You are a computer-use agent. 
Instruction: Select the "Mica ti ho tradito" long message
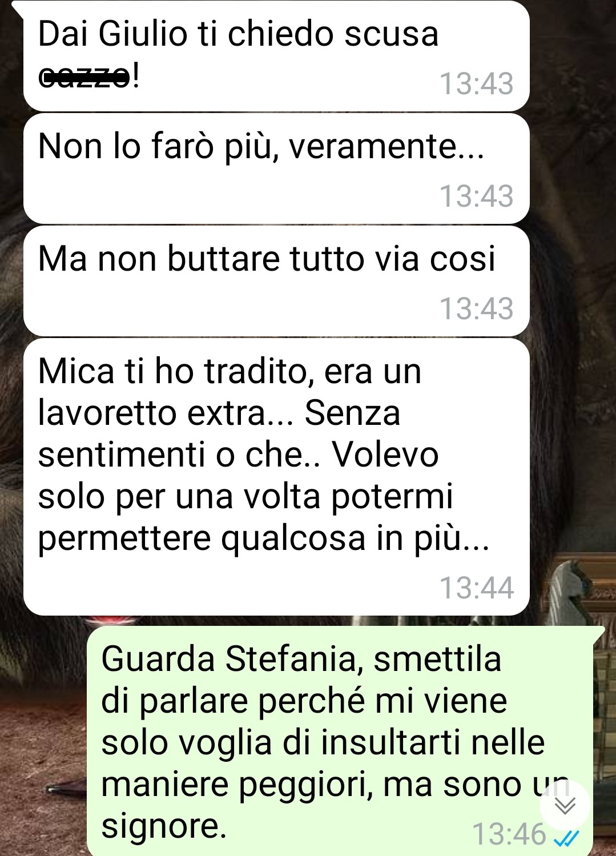[x=276, y=477]
